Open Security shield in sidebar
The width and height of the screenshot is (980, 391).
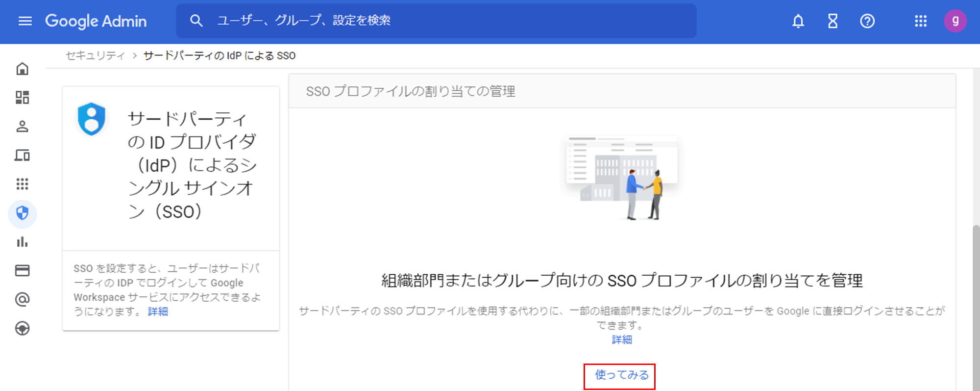tap(23, 213)
